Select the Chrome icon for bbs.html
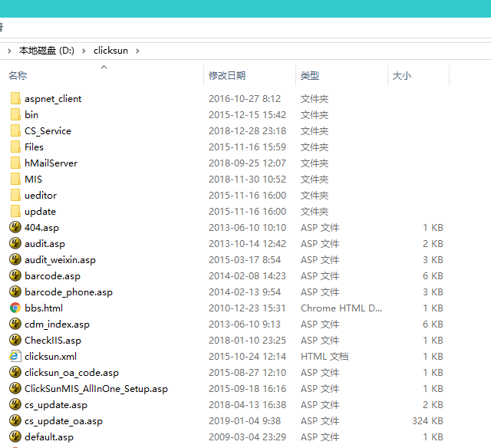This screenshot has height=448, width=491. [15, 308]
